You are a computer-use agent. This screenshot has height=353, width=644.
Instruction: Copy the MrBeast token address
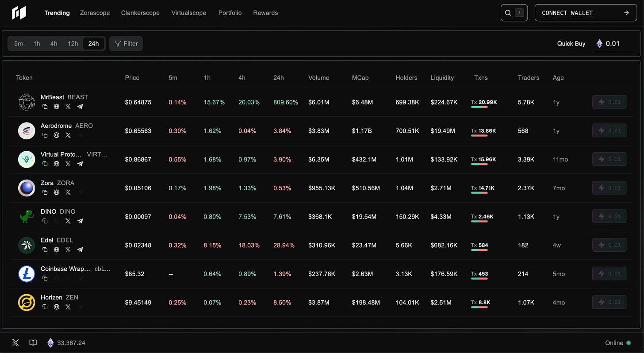pyautogui.click(x=45, y=107)
